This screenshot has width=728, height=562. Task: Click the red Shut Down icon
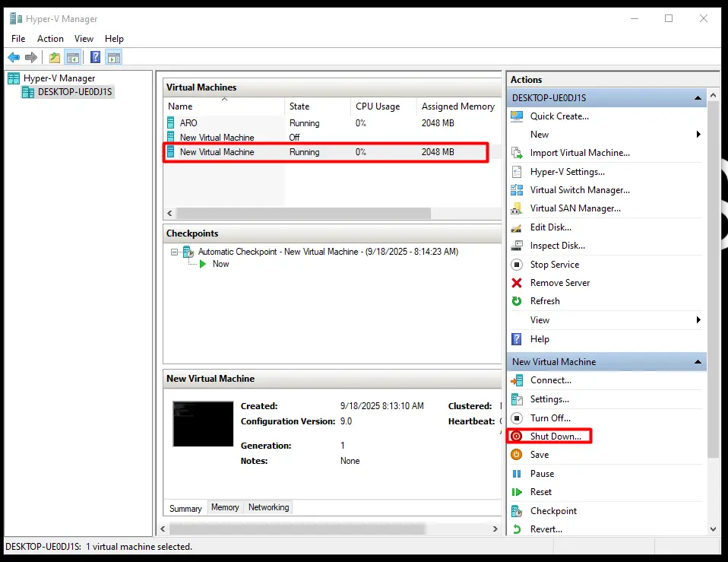click(x=516, y=436)
